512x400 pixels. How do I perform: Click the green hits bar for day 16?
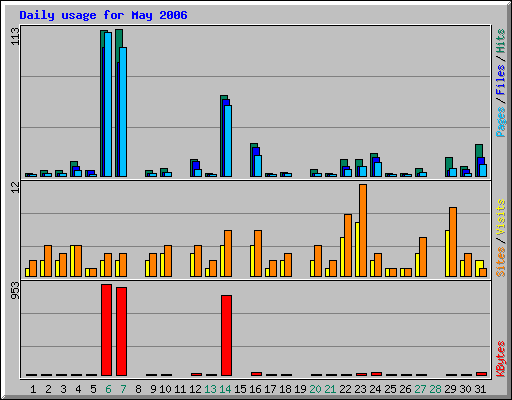[x=252, y=160]
